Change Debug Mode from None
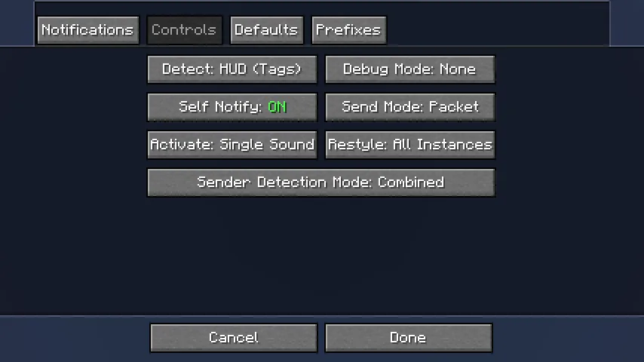This screenshot has height=362, width=644. pyautogui.click(x=410, y=69)
